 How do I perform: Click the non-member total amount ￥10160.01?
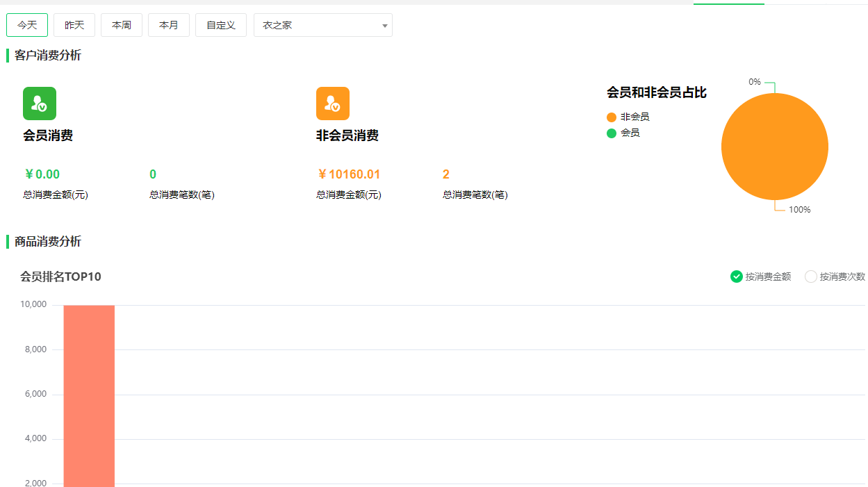(x=348, y=174)
